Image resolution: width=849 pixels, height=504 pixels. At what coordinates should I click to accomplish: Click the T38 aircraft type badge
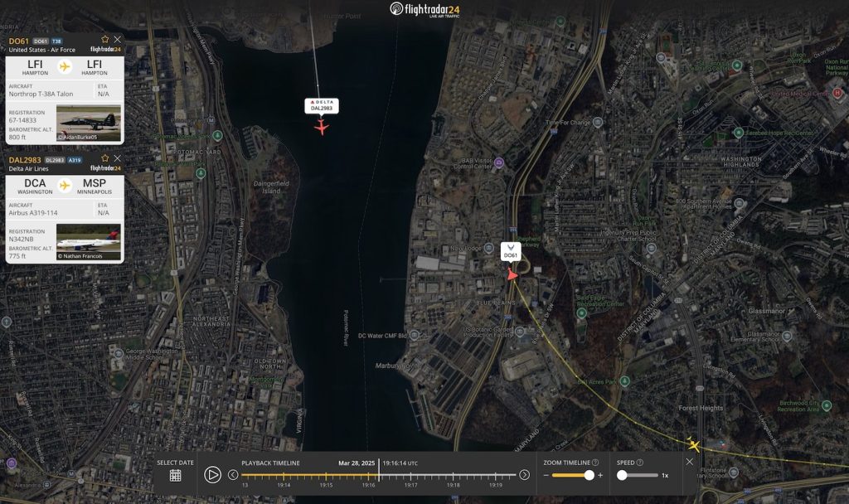coord(56,41)
